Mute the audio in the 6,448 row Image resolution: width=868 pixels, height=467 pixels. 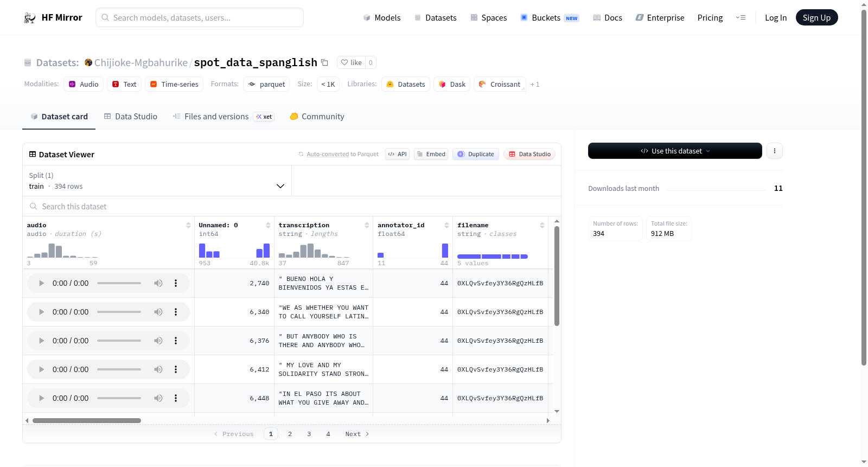point(158,398)
